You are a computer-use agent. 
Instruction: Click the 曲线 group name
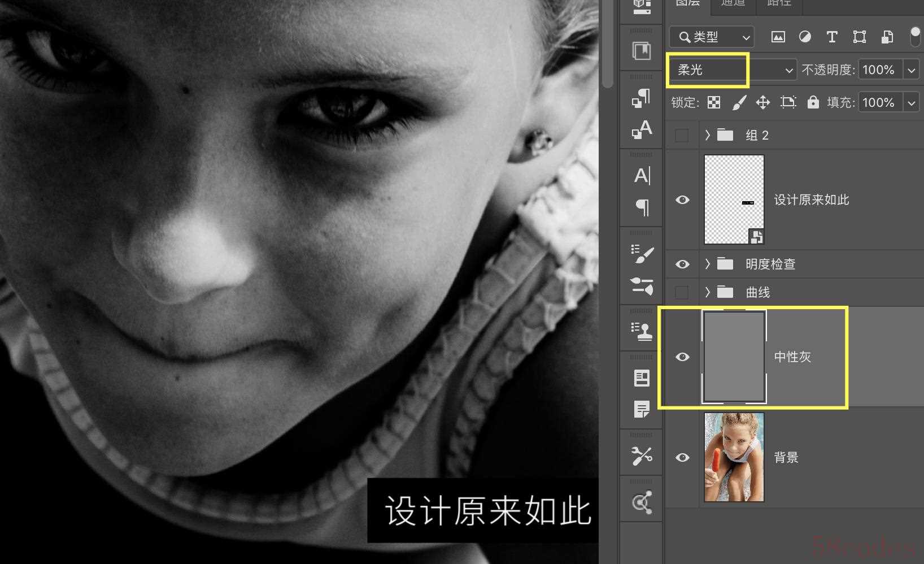tap(758, 292)
